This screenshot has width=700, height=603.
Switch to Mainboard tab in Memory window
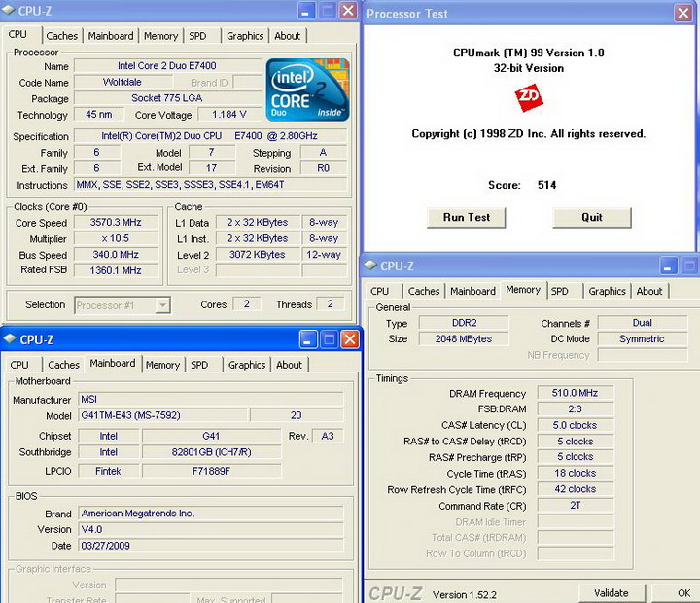tap(473, 291)
